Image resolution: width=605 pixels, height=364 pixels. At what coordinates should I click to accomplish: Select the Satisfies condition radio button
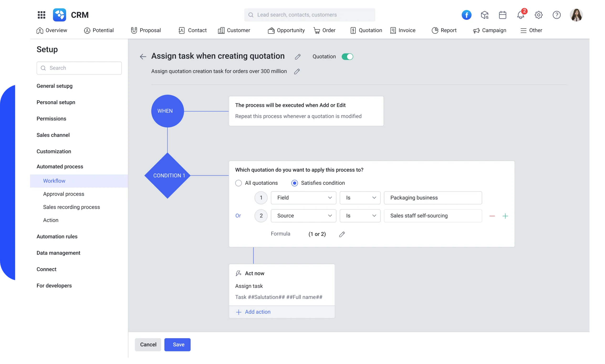(294, 183)
